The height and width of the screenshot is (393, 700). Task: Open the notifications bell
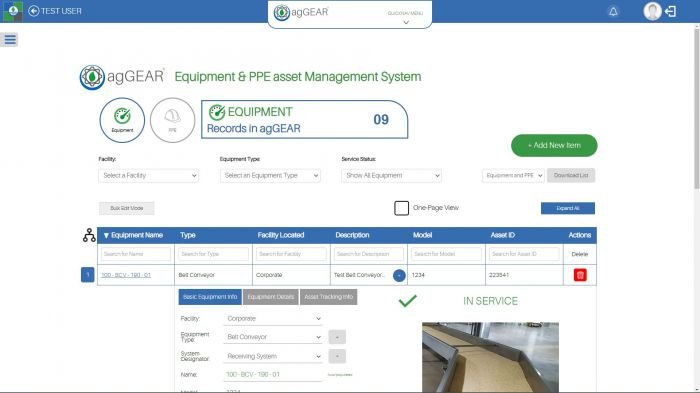(x=613, y=12)
